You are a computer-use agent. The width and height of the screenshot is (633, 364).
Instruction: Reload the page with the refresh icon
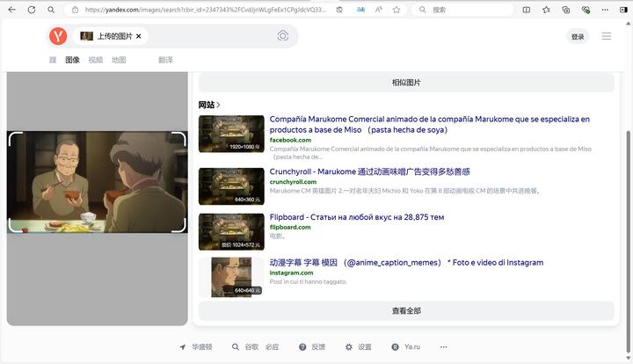pyautogui.click(x=32, y=10)
